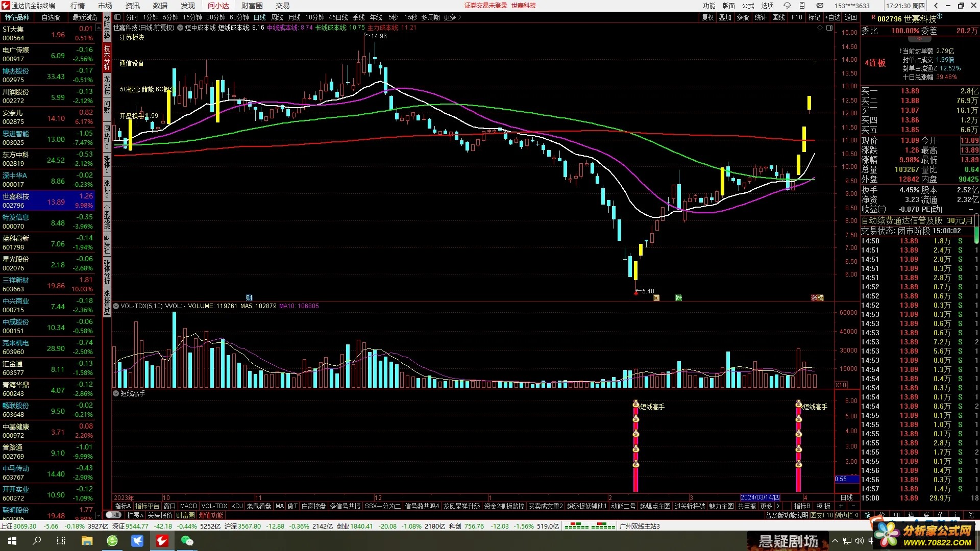Screen dimensions: 980x551
Task: Click the blue 0.55 value label on indicator axis
Action: pyautogui.click(x=846, y=479)
